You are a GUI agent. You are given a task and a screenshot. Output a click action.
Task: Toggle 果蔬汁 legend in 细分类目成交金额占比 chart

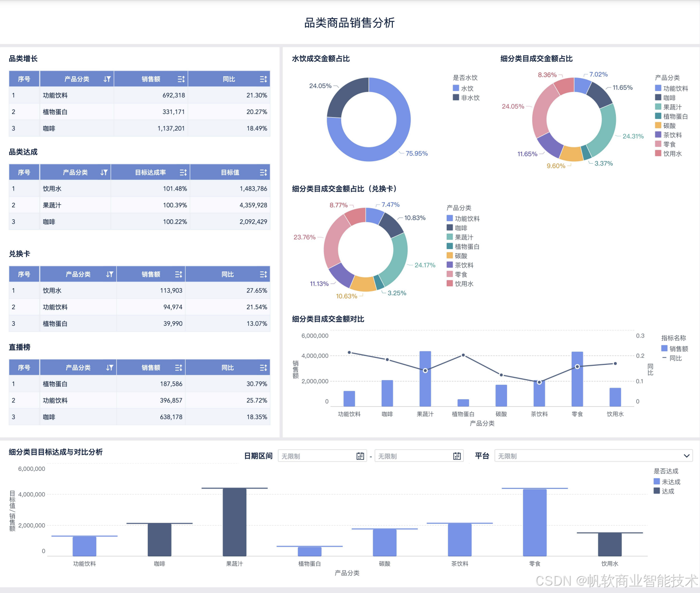tap(668, 107)
